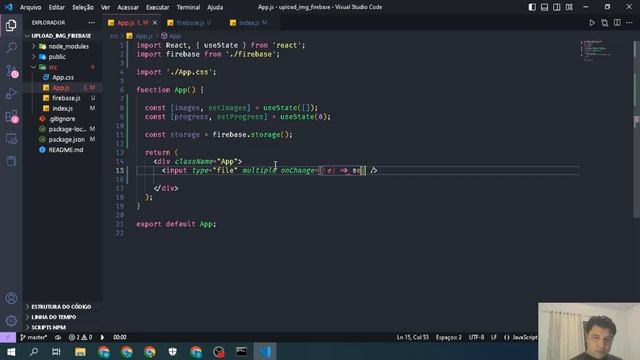Viewport: 640px width, 360px height.
Task: Open the Seleção menu
Action: [x=82, y=7]
